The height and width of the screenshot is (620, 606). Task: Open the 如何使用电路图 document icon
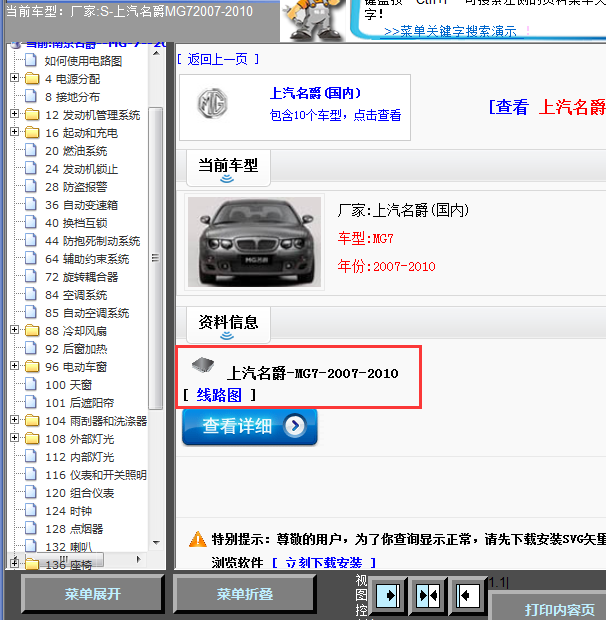(31, 60)
